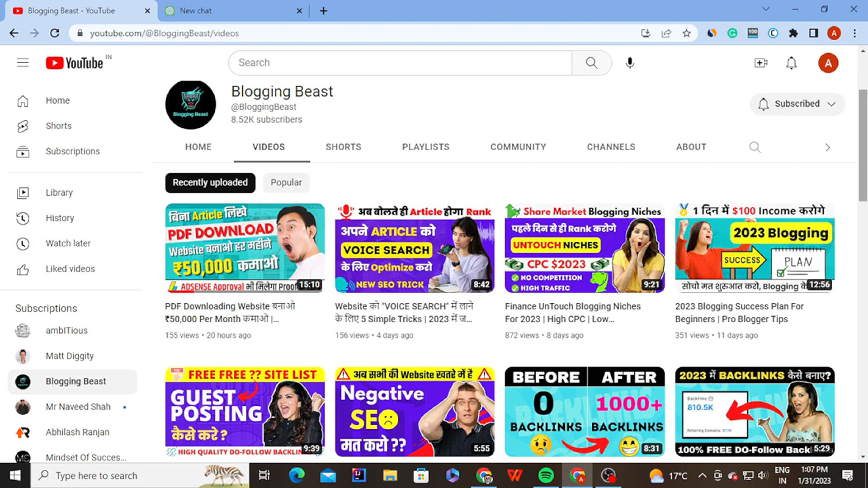Screen dimensions: 868x488
Task: Open Shorts in the sidebar
Action: [x=72, y=126]
